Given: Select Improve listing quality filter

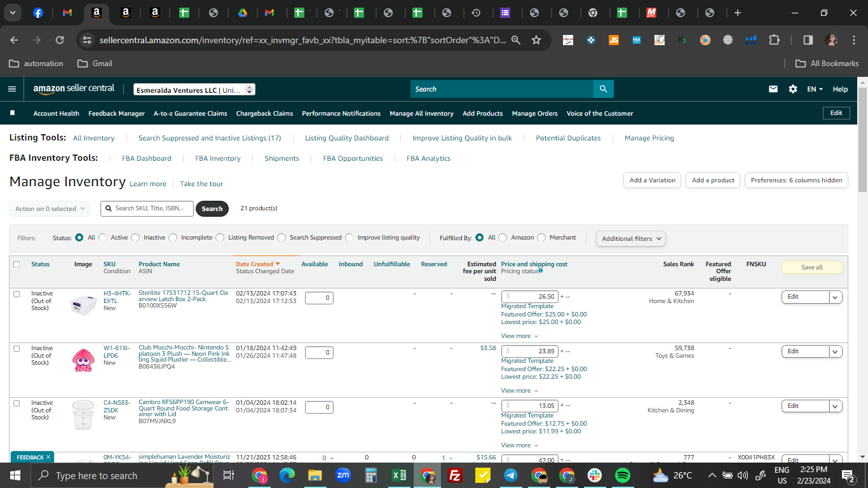Looking at the screenshot, I should [349, 238].
